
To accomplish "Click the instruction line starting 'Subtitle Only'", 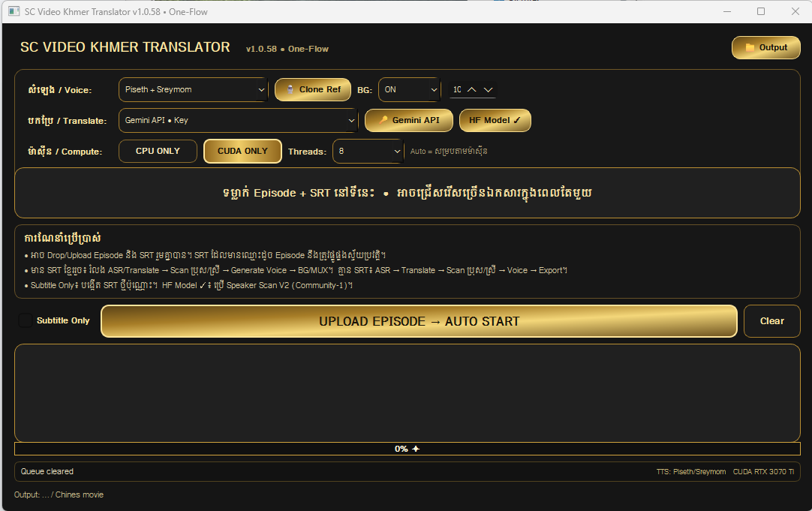I will click(188, 285).
